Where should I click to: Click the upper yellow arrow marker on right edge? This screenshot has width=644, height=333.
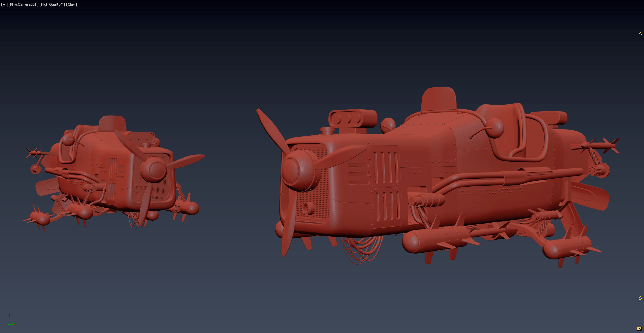pyautogui.click(x=640, y=33)
